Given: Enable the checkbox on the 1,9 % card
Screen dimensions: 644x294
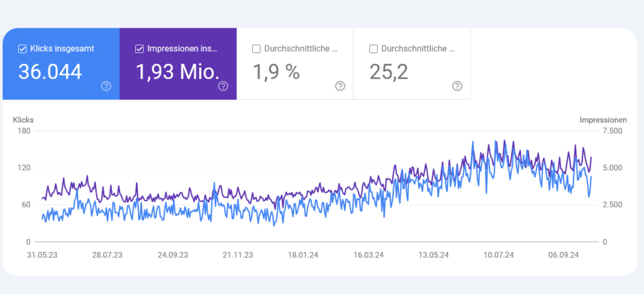Looking at the screenshot, I should [x=256, y=48].
